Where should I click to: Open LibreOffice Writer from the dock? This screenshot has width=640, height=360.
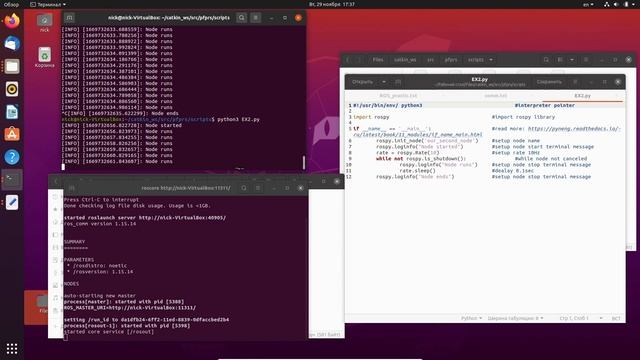pyautogui.click(x=12, y=112)
